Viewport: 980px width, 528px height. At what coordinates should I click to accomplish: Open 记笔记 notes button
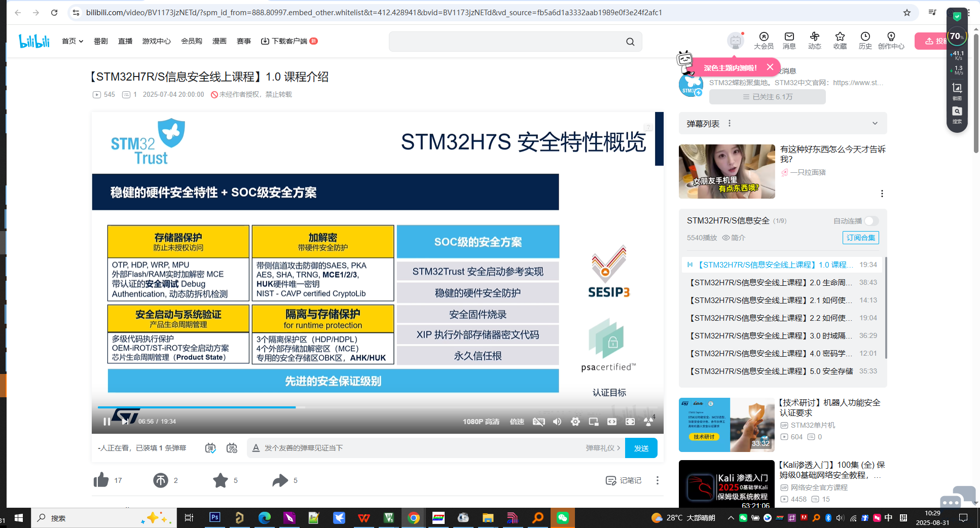point(623,480)
